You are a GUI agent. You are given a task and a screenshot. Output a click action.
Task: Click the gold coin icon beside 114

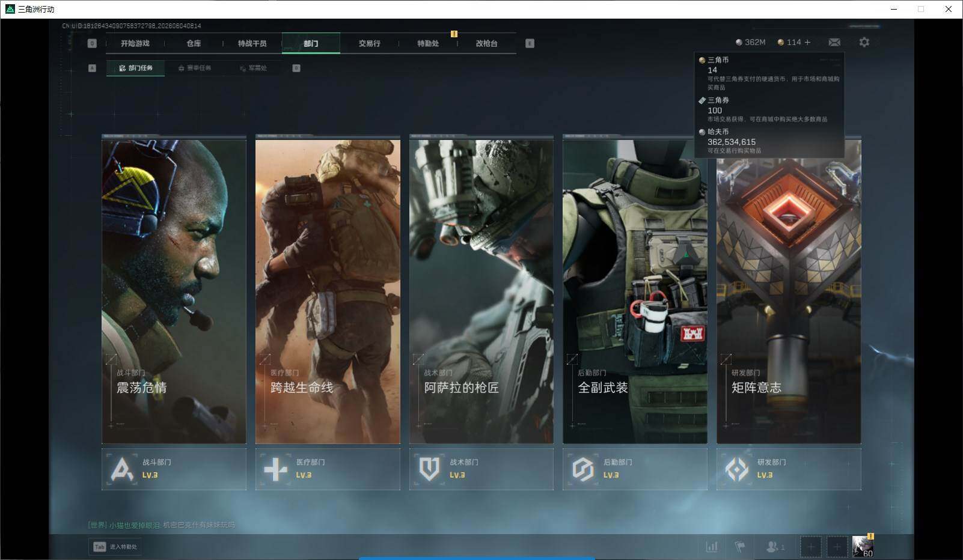[781, 42]
